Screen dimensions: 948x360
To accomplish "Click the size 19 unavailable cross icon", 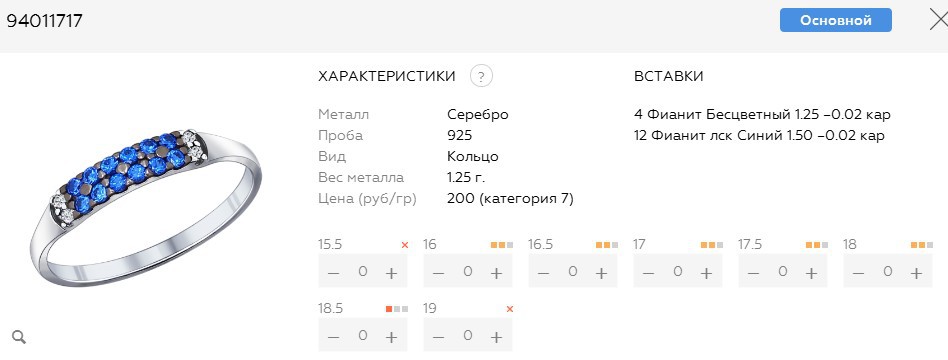I will pos(510,309).
